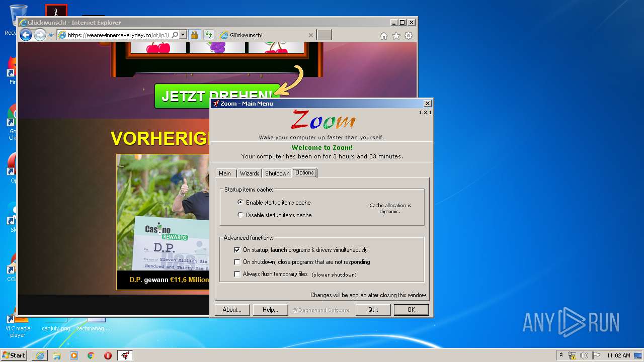Switch to the Wizards tab in Zoom
The image size is (644, 362).
(x=250, y=173)
